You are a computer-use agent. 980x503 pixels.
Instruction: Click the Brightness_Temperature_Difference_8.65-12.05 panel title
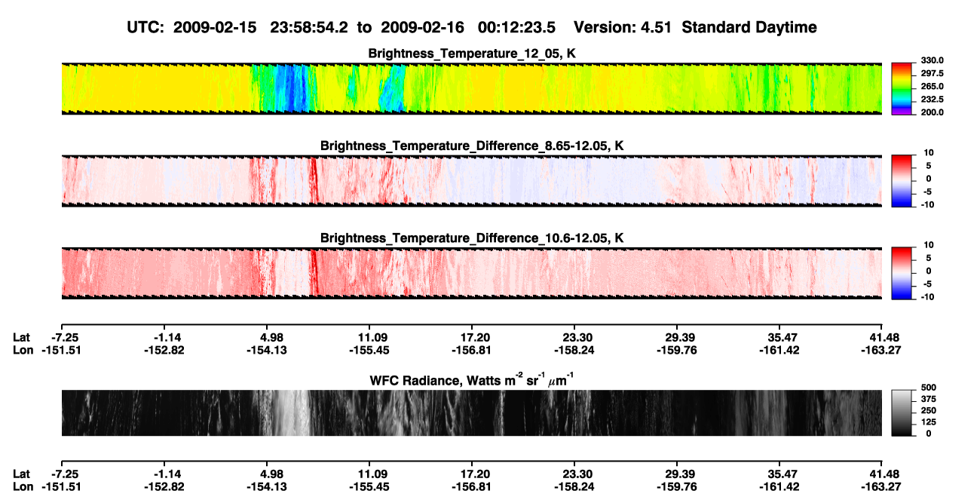[472, 146]
